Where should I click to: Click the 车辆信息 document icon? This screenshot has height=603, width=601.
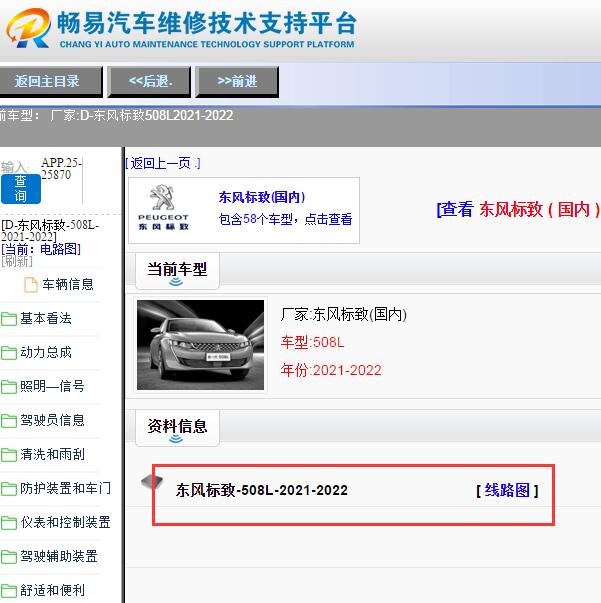[x=31, y=285]
